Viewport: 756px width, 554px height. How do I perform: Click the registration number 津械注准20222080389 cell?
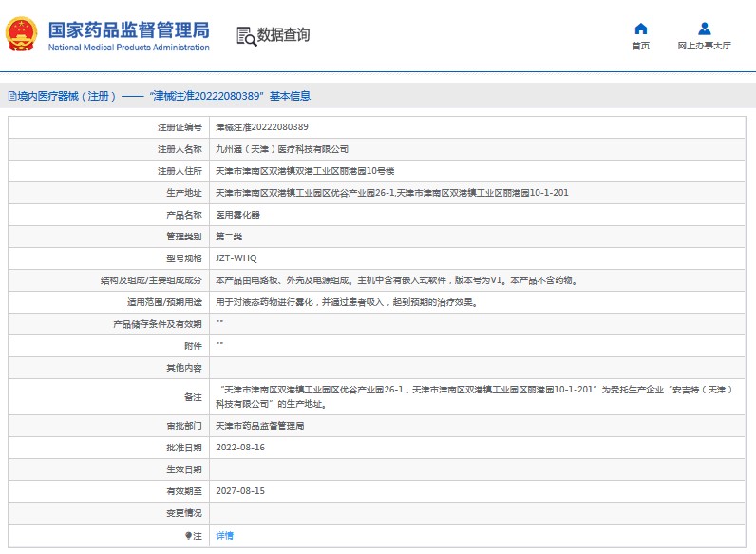pyautogui.click(x=262, y=127)
